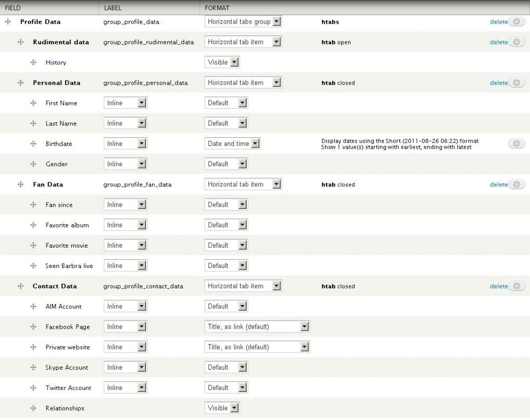Open the gear settings for Birthdate
530x420 pixels.
point(516,143)
